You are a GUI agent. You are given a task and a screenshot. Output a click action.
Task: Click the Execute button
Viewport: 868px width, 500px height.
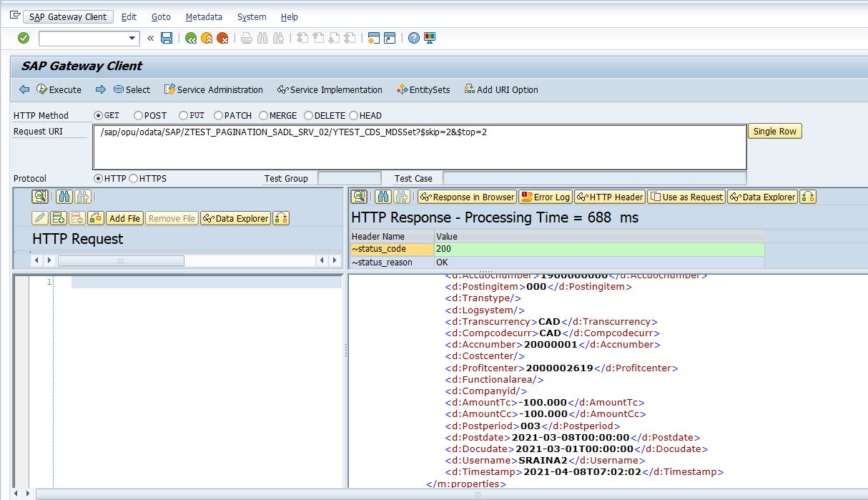coord(59,89)
